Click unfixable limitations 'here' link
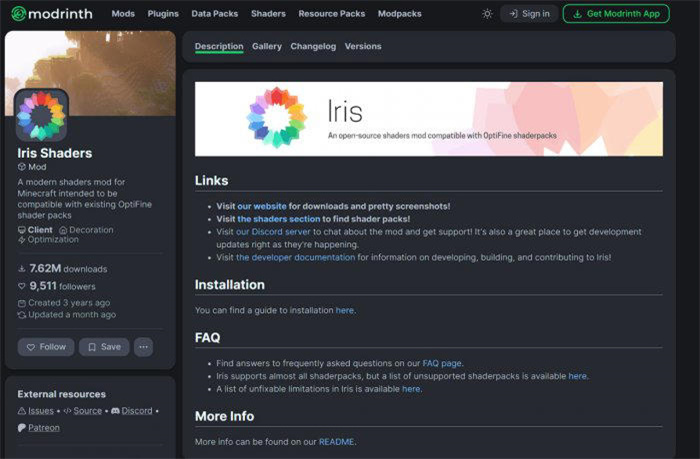700x459 pixels. point(411,389)
